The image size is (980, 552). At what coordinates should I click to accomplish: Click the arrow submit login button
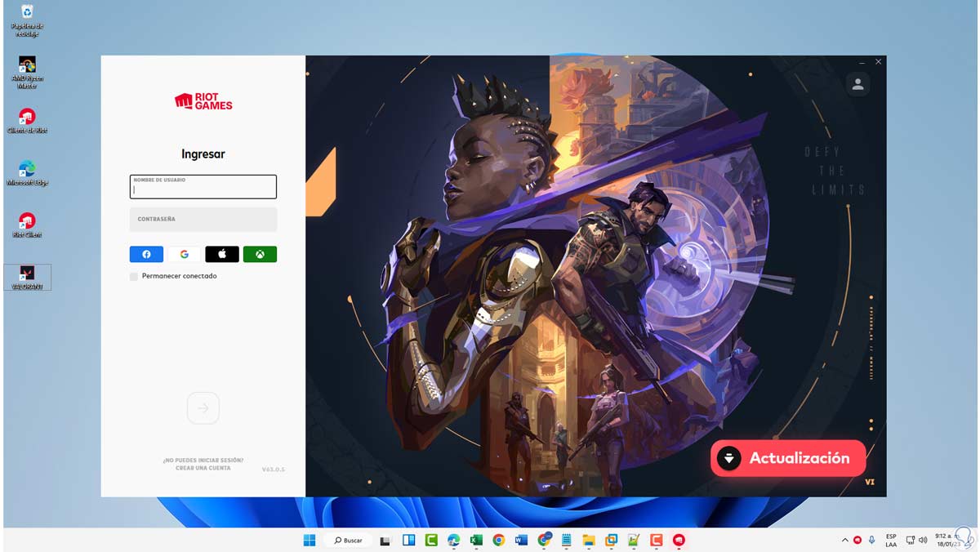point(203,408)
